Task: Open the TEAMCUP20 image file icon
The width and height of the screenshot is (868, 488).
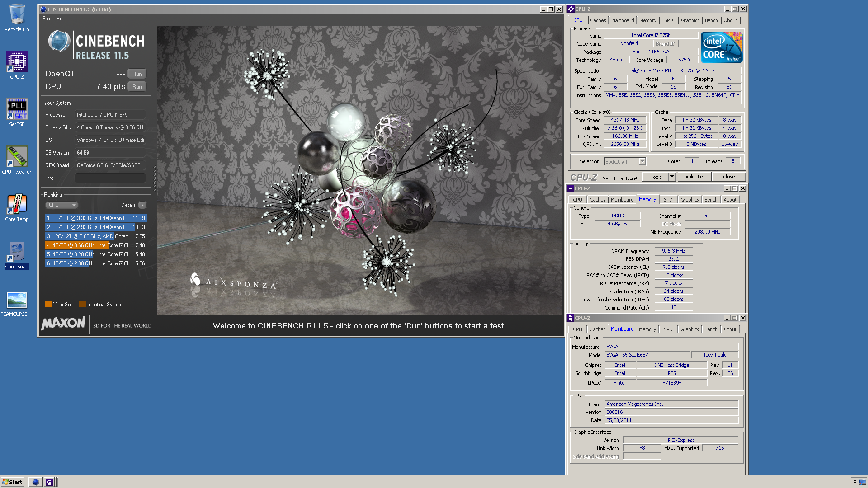Action: [17, 304]
